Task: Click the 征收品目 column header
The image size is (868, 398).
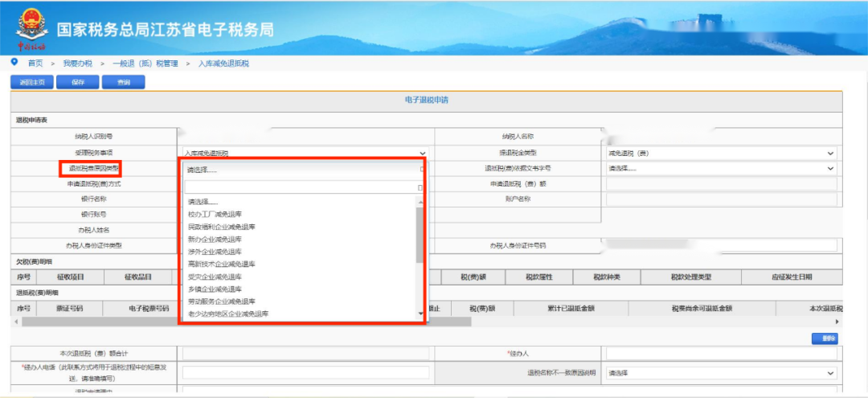Action: click(138, 277)
